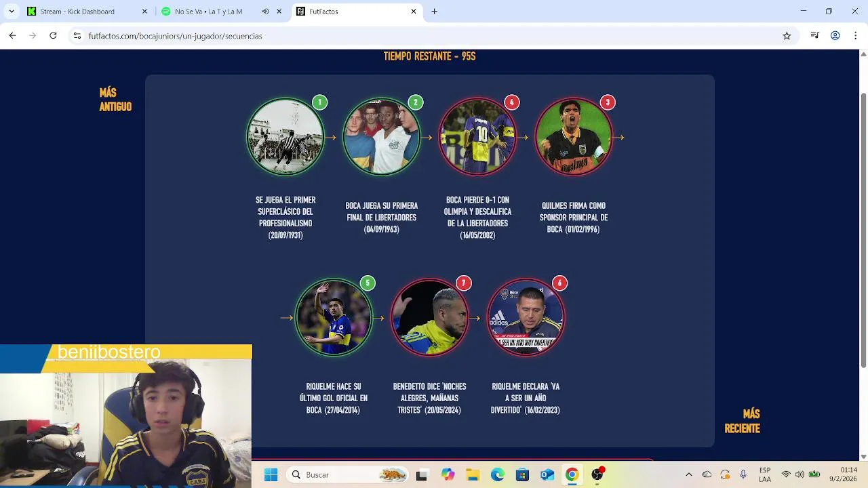Bookmark this page with the star
Image resolution: width=868 pixels, height=488 pixels.
coord(787,36)
